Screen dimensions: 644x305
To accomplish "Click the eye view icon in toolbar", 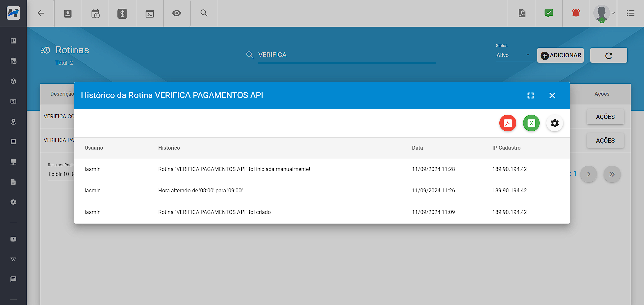I will [x=177, y=13].
